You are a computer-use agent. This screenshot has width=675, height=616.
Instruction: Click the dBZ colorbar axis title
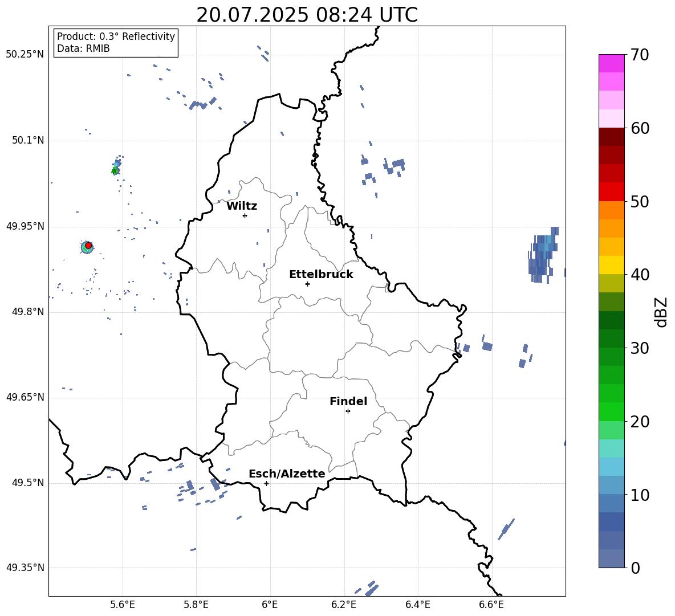point(662,312)
